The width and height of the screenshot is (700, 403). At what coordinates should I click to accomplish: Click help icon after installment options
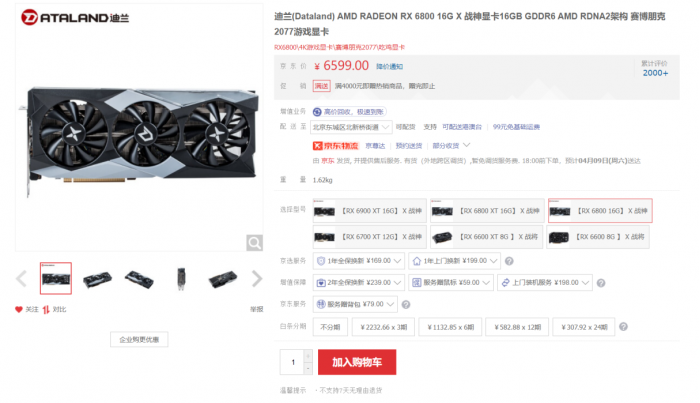623,327
